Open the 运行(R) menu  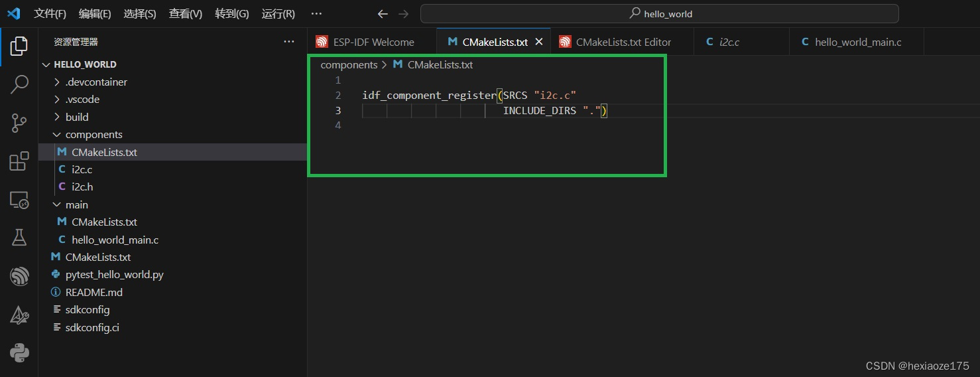tap(278, 13)
